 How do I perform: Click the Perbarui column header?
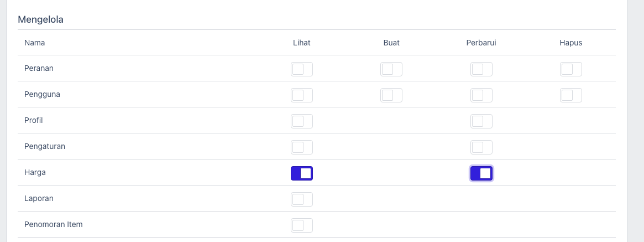click(481, 43)
